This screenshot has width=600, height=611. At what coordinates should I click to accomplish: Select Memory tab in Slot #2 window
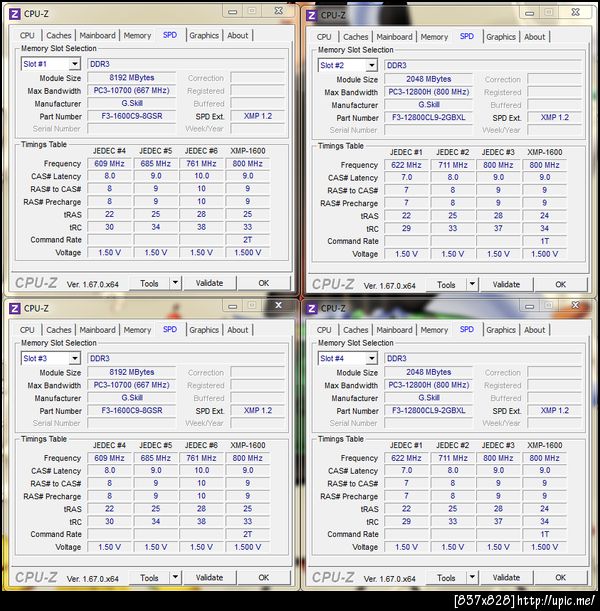[434, 37]
